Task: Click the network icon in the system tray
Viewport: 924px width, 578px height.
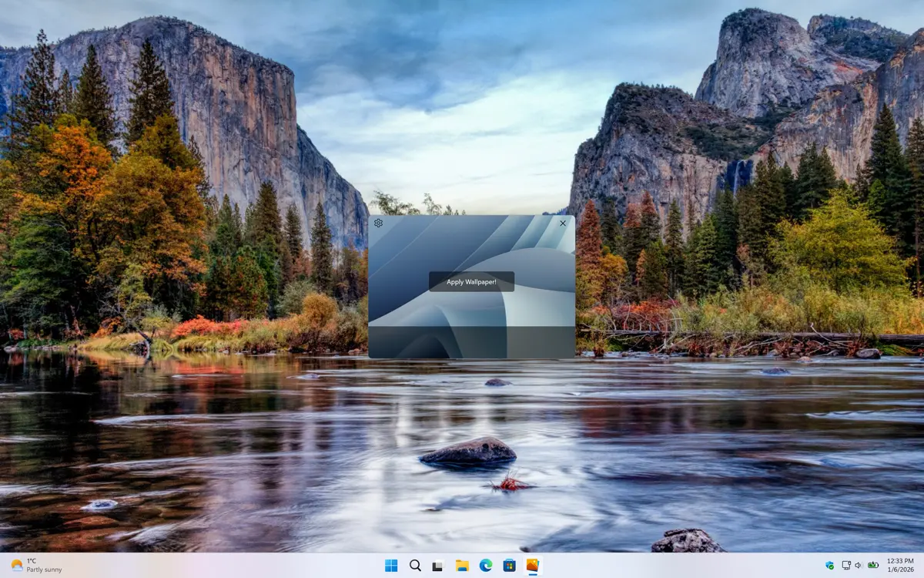Action: [845, 566]
